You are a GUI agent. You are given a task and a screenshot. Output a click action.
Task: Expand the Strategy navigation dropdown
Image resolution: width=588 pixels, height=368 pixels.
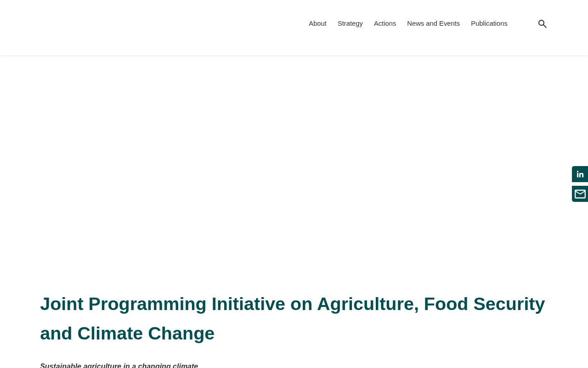(350, 23)
